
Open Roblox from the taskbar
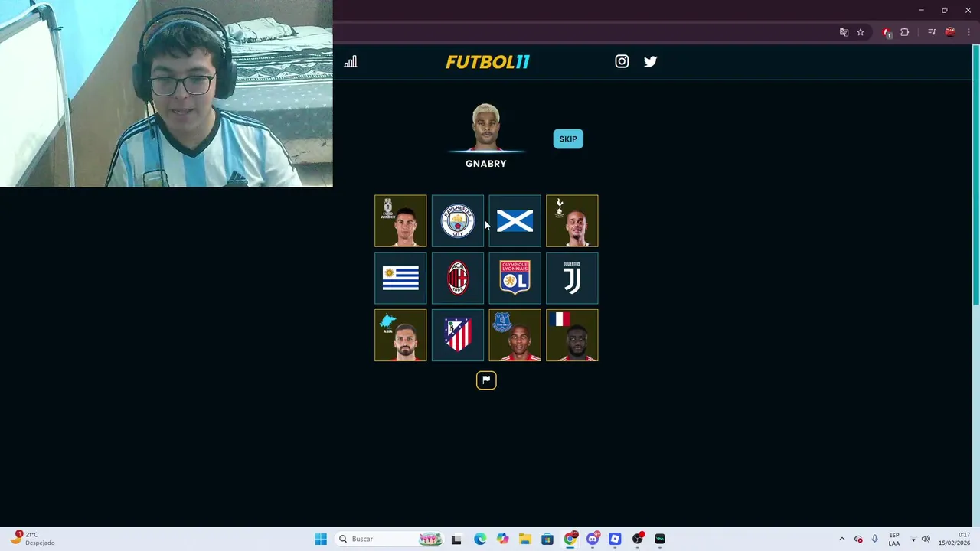(x=615, y=539)
